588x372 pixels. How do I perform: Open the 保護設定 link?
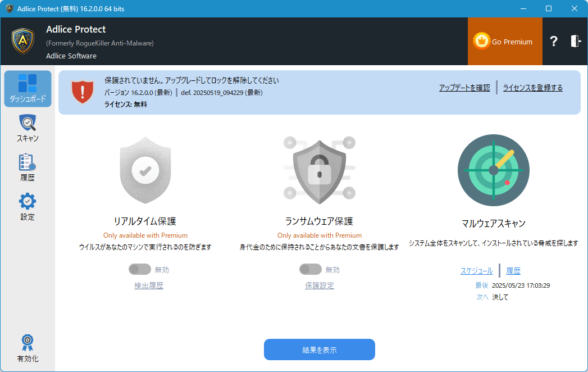click(320, 285)
